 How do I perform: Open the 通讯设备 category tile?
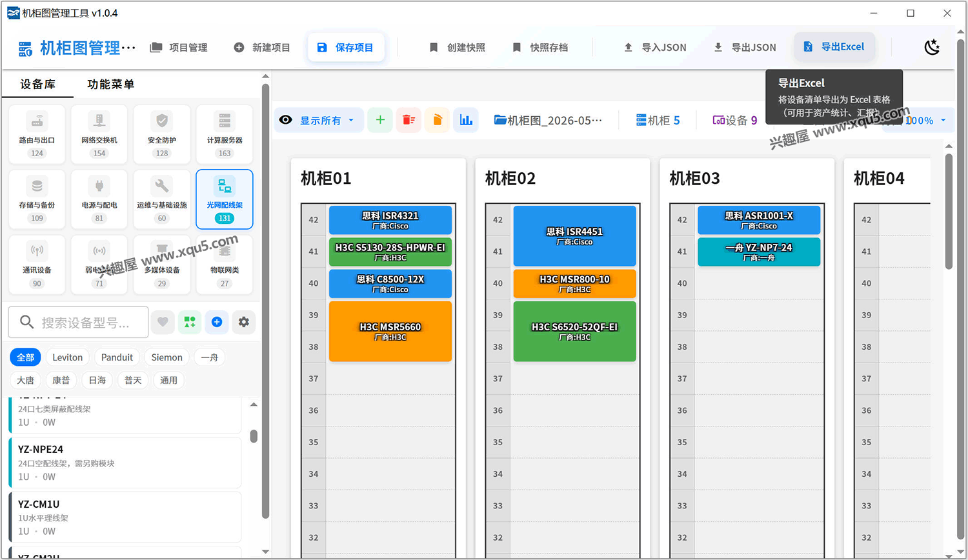[x=37, y=265]
